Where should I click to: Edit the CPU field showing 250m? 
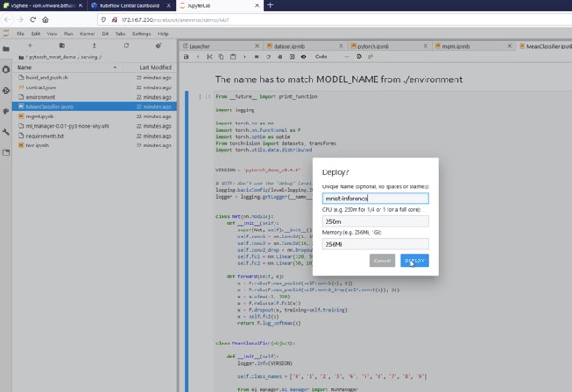[375, 222]
